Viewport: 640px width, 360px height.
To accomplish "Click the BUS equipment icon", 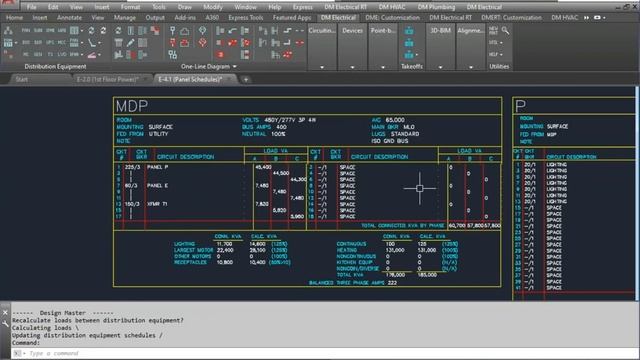I will click(x=25, y=42).
